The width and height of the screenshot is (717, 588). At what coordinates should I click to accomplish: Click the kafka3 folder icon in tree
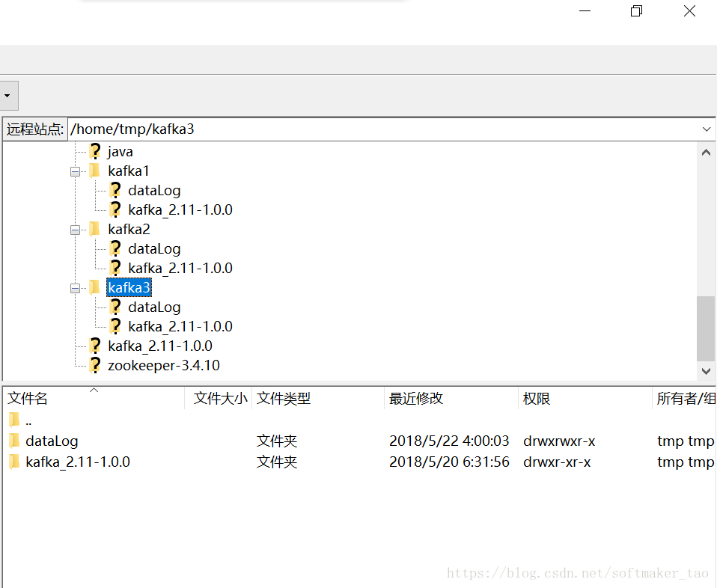click(x=94, y=287)
